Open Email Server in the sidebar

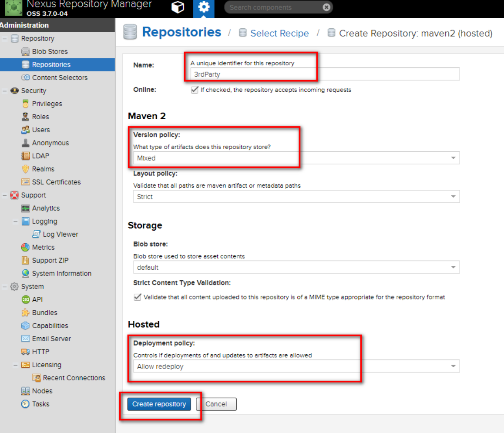[51, 339]
